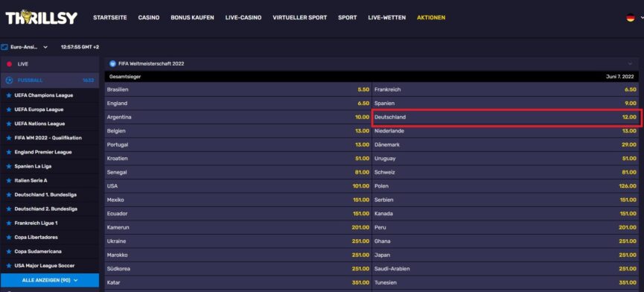Collapse the FIFA Weltmeisterschaft 2022 section chevron
The image size is (644, 292).
coord(630,63)
